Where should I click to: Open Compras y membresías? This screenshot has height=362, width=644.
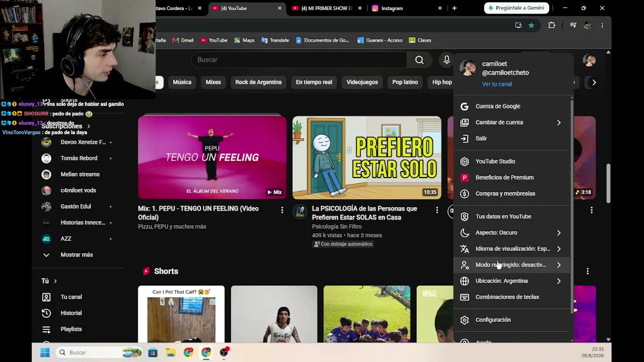(512, 194)
